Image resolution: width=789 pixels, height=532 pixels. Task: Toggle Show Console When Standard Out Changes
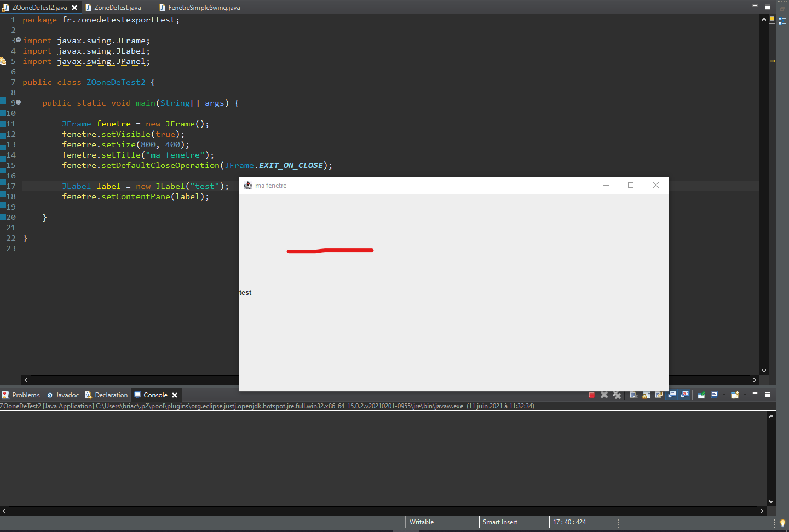pyautogui.click(x=672, y=395)
